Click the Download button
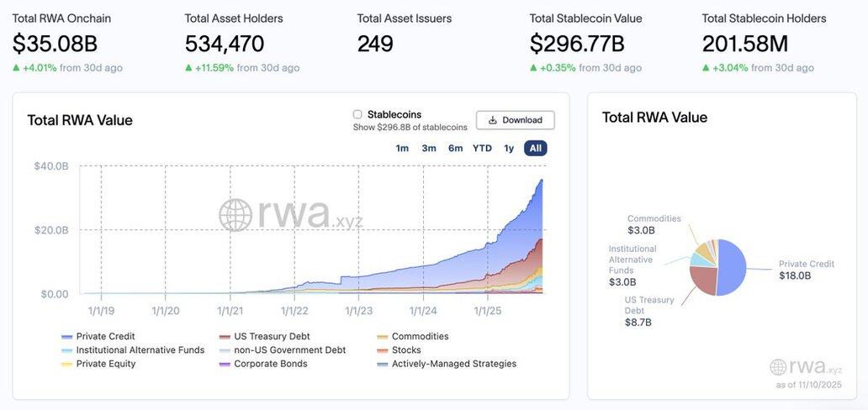Viewport: 868px width, 410px height. point(515,120)
